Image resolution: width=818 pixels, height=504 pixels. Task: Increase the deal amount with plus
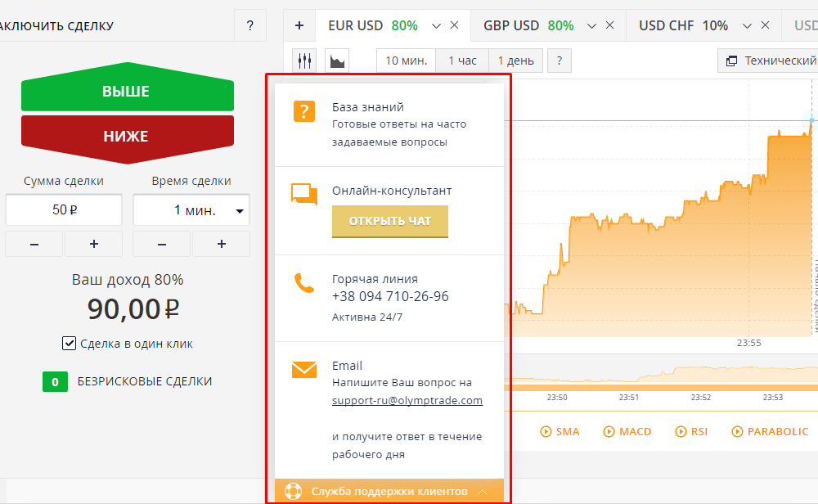coord(94,244)
